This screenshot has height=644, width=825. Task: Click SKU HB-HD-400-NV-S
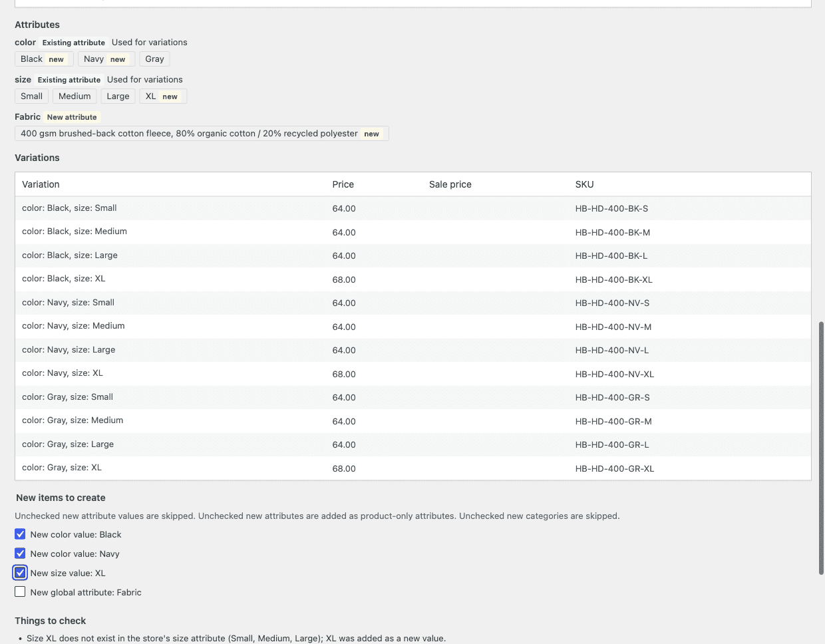(612, 303)
